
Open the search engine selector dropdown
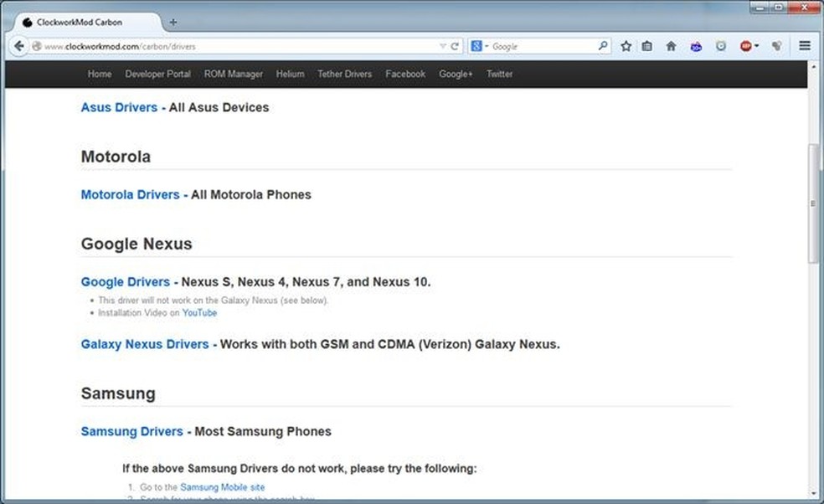click(480, 47)
